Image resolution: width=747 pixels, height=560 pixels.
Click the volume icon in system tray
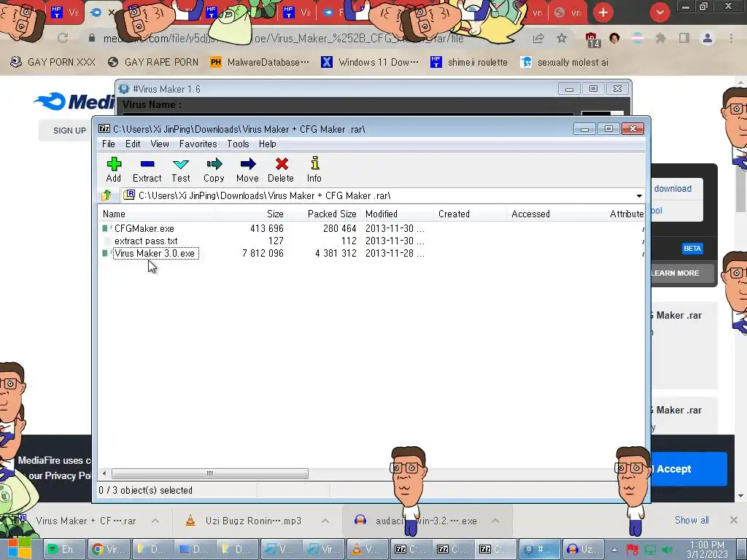click(x=667, y=550)
